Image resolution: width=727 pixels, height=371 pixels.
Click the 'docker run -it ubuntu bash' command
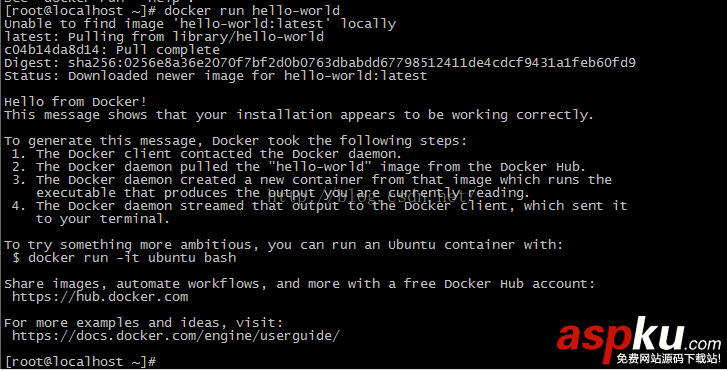(132, 258)
